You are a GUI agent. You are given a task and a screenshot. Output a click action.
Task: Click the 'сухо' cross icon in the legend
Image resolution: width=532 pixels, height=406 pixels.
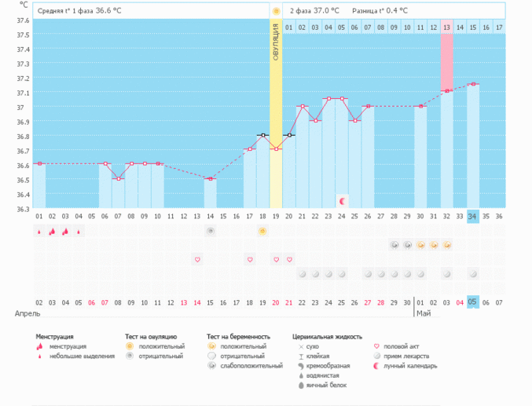[x=302, y=346]
